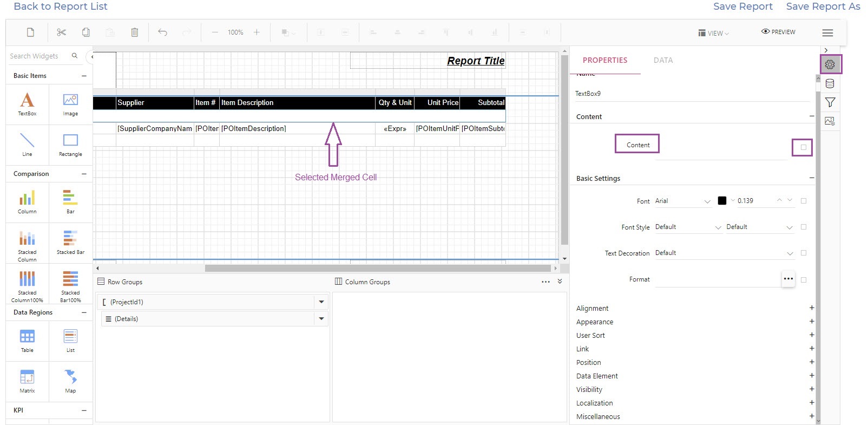Select the Map widget
This screenshot has height=425, width=868.
(70, 381)
